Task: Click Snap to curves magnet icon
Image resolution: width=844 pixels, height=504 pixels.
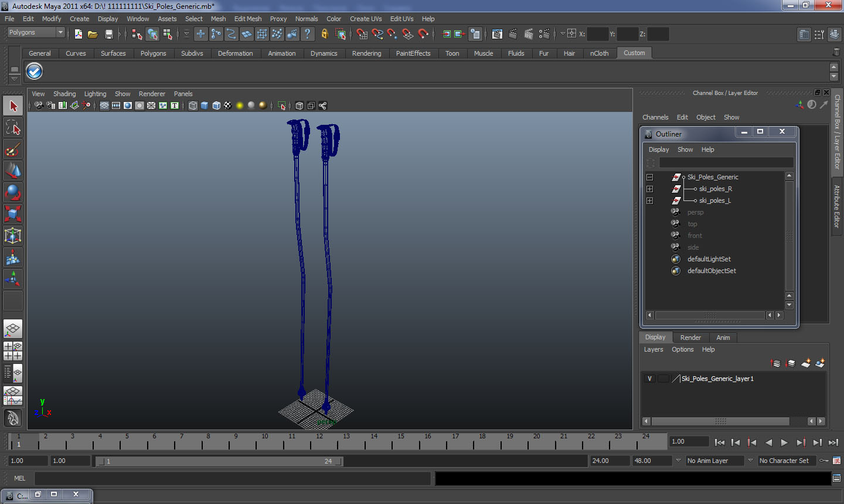Action: click(x=377, y=34)
